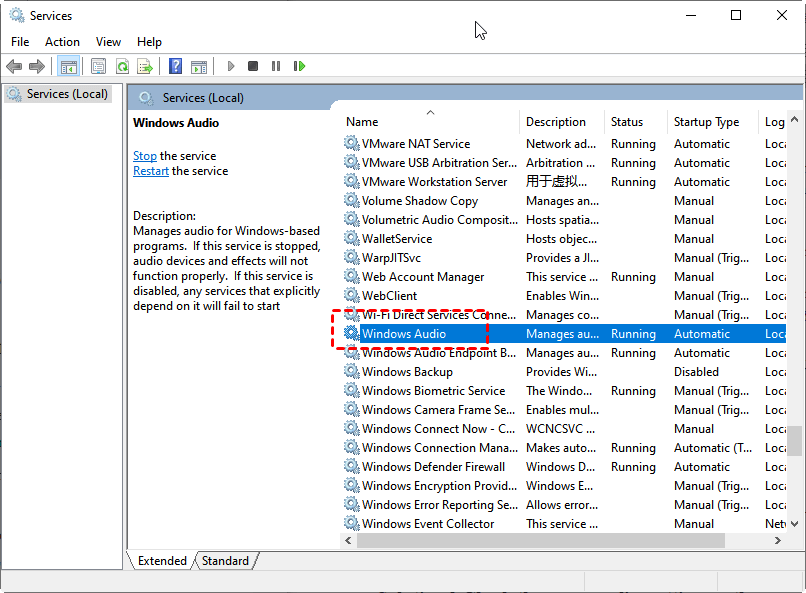The width and height of the screenshot is (806, 593).
Task: Switch to the Standard tab
Action: (x=225, y=561)
